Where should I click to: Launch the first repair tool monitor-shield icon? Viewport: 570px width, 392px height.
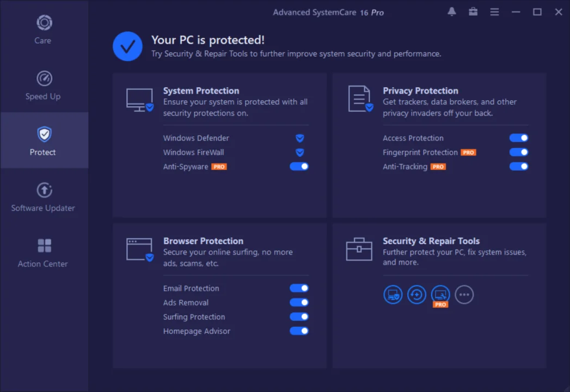[393, 295]
